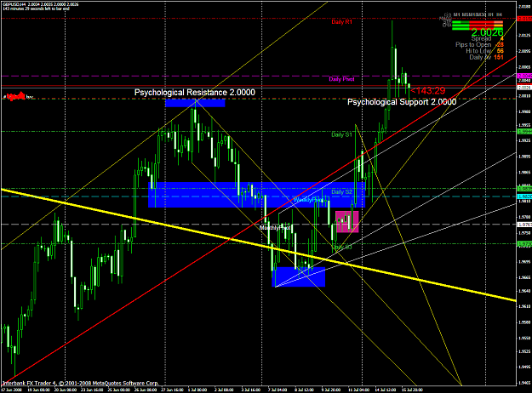Image resolution: width=532 pixels, height=393 pixels.
Task: Click the minutes left to bar end text
Action: pos(36,9)
